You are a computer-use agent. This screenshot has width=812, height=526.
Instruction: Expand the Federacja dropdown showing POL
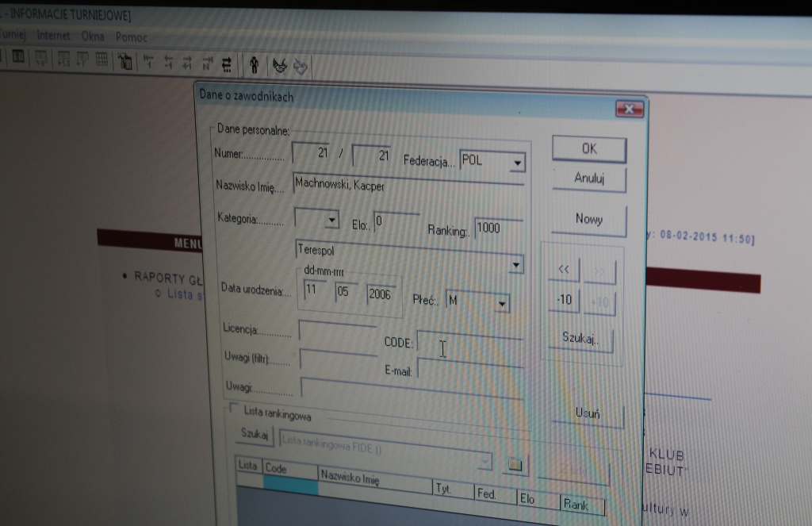click(x=517, y=163)
